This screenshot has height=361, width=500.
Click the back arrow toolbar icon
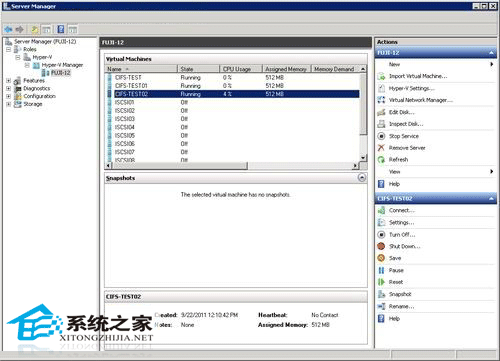tap(8, 29)
